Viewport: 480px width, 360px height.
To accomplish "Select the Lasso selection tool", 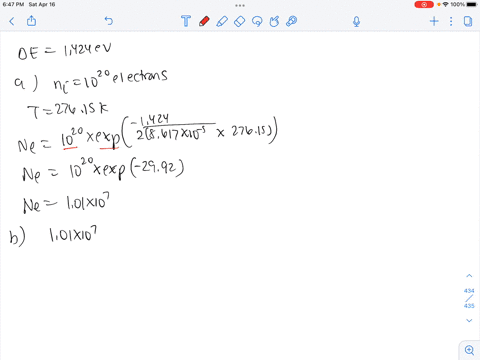I will point(257,21).
